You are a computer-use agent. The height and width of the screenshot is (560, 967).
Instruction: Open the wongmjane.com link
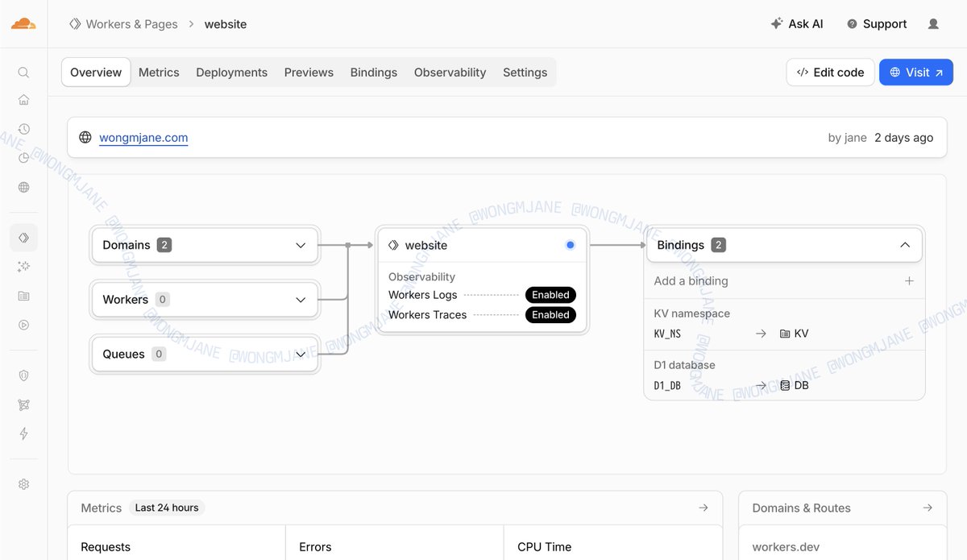143,138
